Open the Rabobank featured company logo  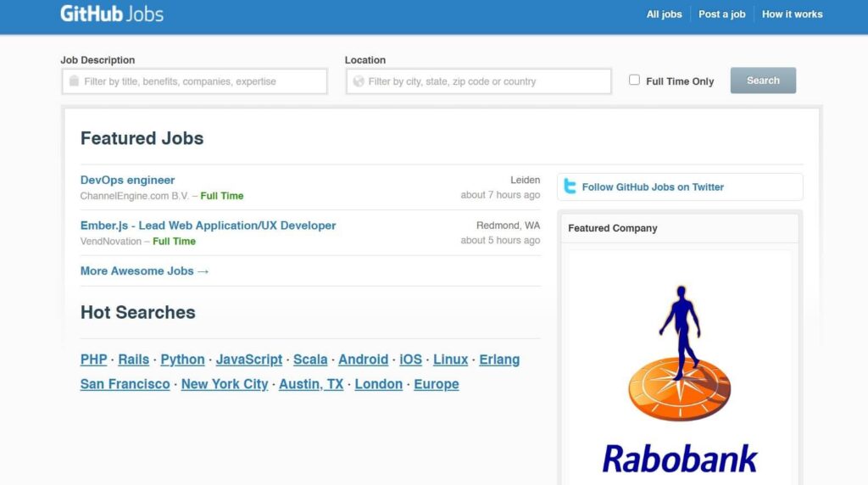pyautogui.click(x=680, y=379)
